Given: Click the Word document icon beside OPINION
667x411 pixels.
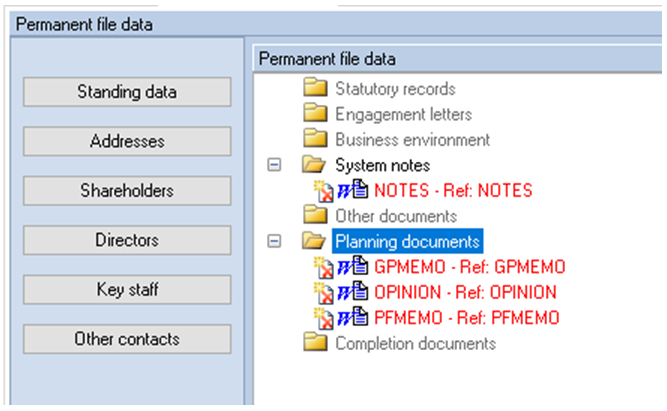Looking at the screenshot, I should [353, 291].
